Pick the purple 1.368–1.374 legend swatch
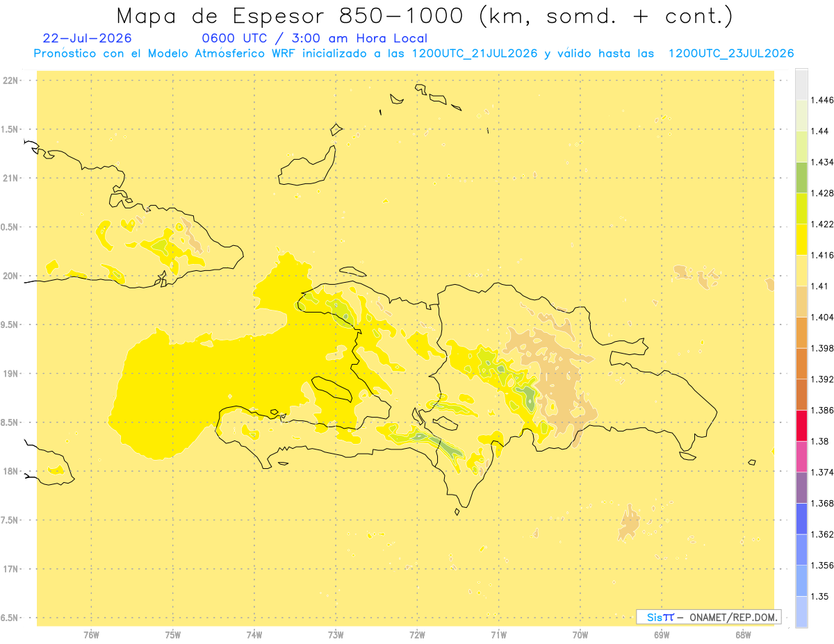The width and height of the screenshot is (834, 644). click(x=801, y=487)
